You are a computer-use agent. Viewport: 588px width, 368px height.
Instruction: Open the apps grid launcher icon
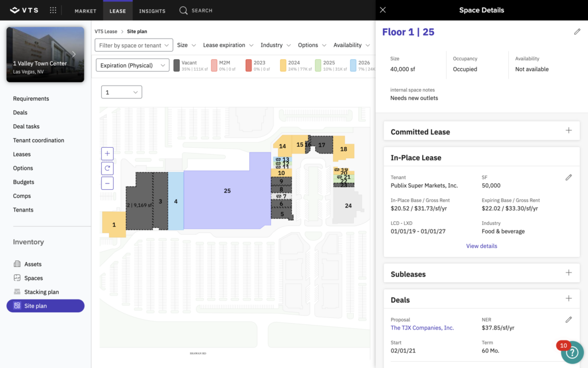[x=53, y=10]
